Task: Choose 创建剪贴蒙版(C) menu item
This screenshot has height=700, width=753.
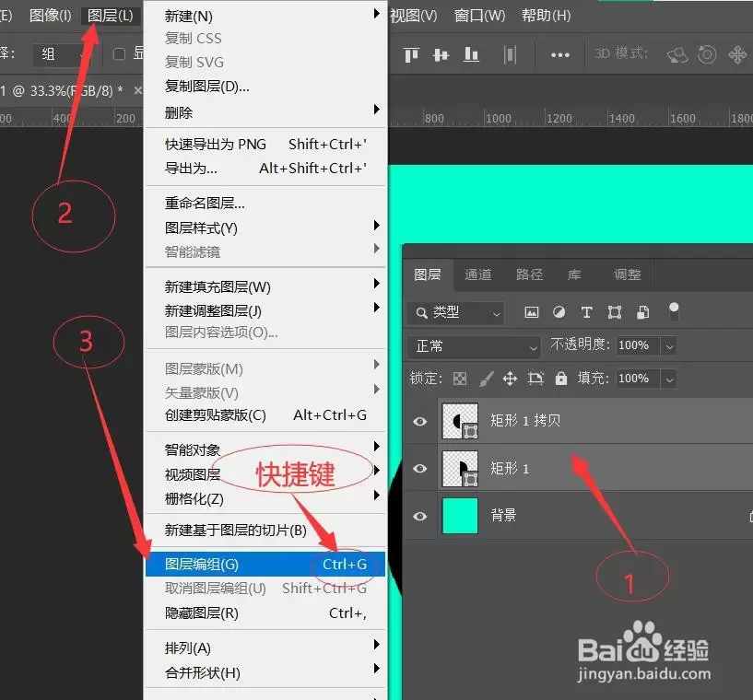Action: click(x=265, y=415)
